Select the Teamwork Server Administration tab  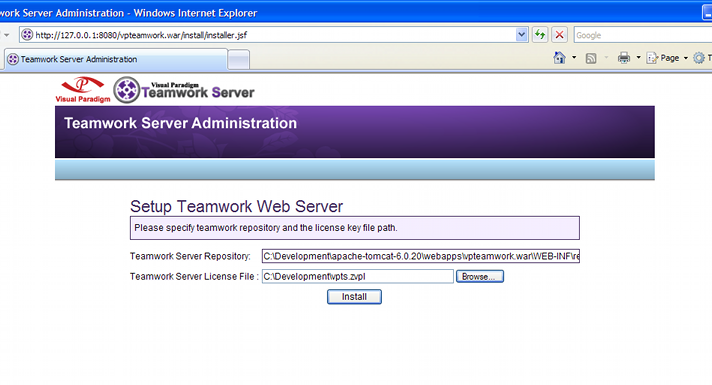pyautogui.click(x=116, y=59)
